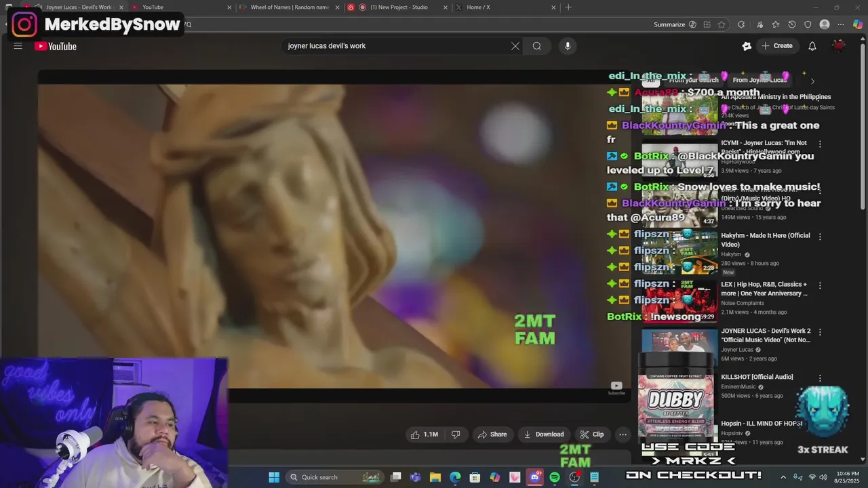
Task: Open options for KILLSHOT Official Audio
Action: 820,378
